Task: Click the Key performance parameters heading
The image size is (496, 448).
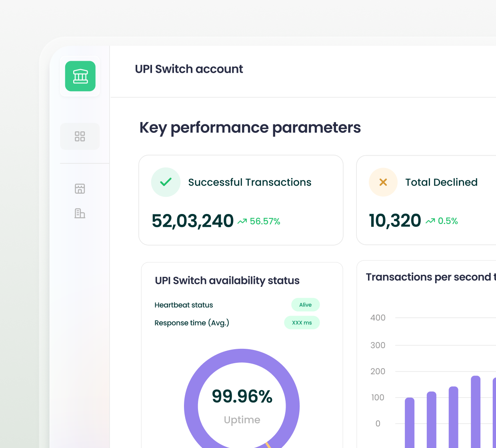Action: [x=250, y=128]
